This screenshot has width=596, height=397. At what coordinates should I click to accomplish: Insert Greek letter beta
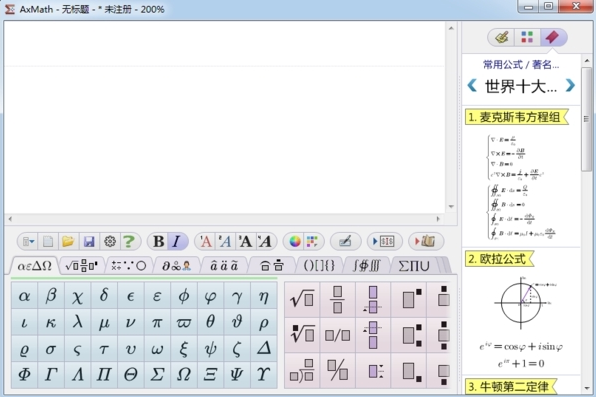(x=51, y=295)
